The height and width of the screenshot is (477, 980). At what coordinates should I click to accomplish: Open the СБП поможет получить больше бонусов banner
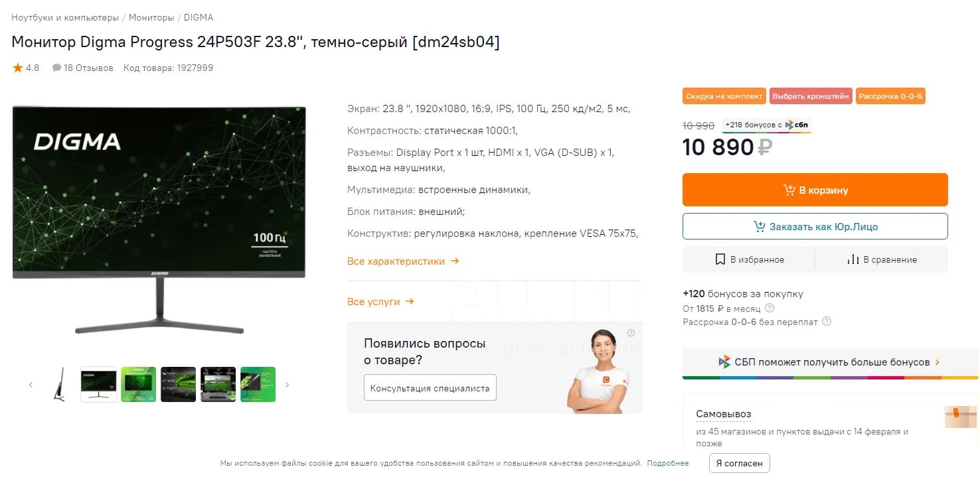[x=831, y=362]
